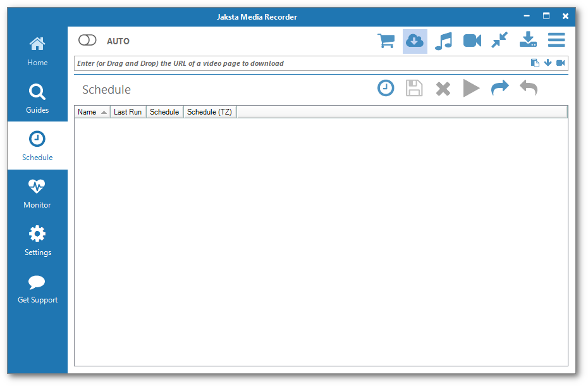Maximize the Jaksta Media Recorder window
Image resolution: width=588 pixels, height=386 pixels.
[546, 16]
